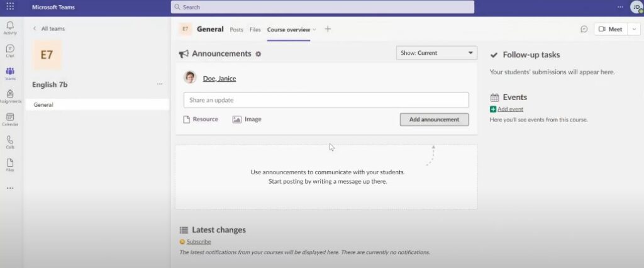Click the small E7 channel icon in header
The width and height of the screenshot is (644, 268).
(x=186, y=29)
